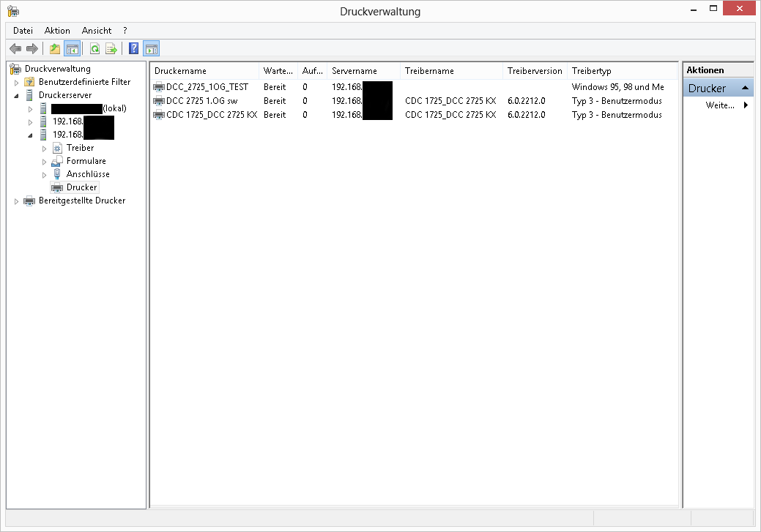
Task: Collapse the Druckerserver tree node
Action: click(x=16, y=96)
